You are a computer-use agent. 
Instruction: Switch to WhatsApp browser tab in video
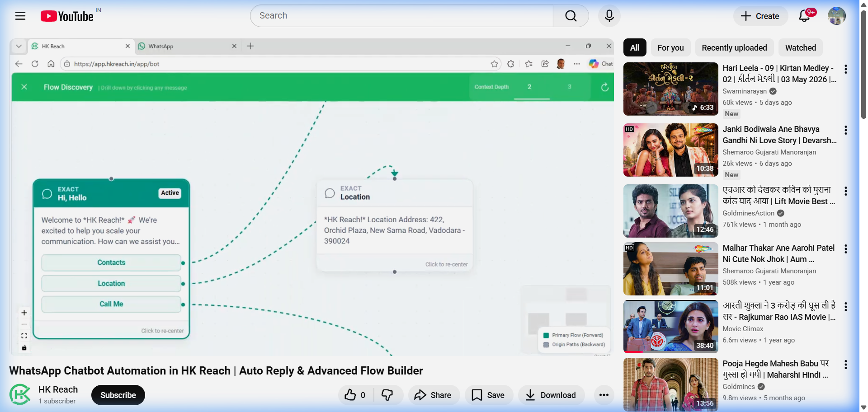point(188,46)
